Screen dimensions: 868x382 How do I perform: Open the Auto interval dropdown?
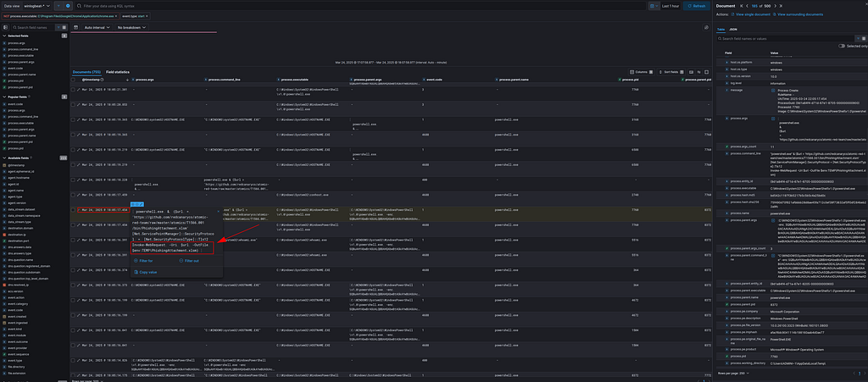click(x=96, y=27)
